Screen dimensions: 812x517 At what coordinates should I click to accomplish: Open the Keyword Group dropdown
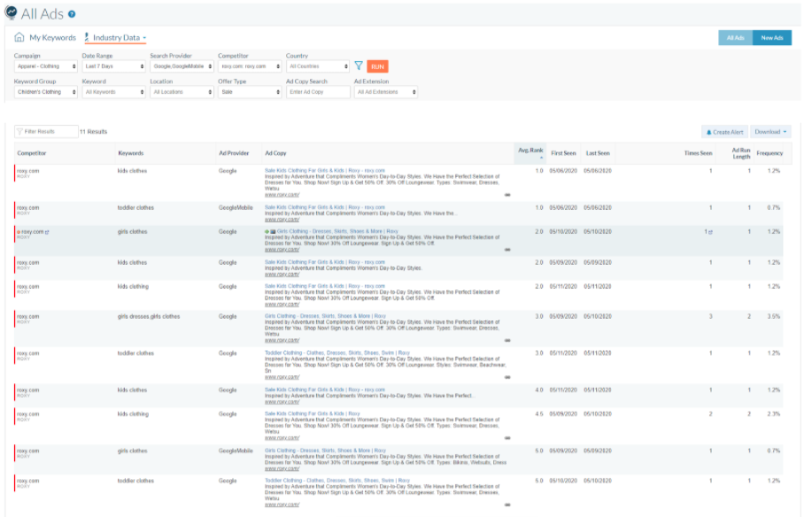point(46,92)
